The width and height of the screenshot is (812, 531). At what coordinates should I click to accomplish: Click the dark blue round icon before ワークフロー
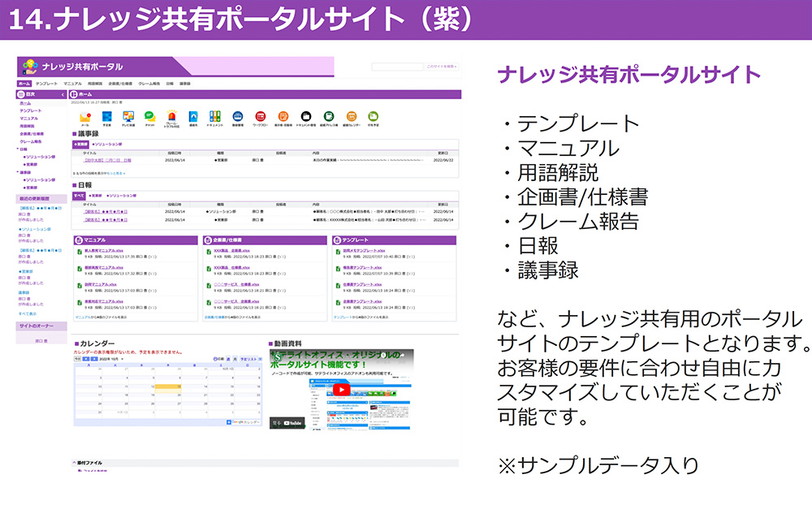pyautogui.click(x=238, y=117)
